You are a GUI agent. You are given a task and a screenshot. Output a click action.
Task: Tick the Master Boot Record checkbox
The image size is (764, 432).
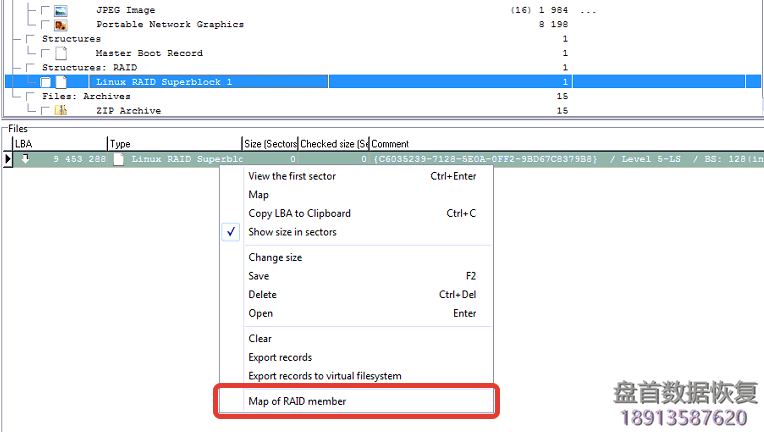[x=46, y=53]
